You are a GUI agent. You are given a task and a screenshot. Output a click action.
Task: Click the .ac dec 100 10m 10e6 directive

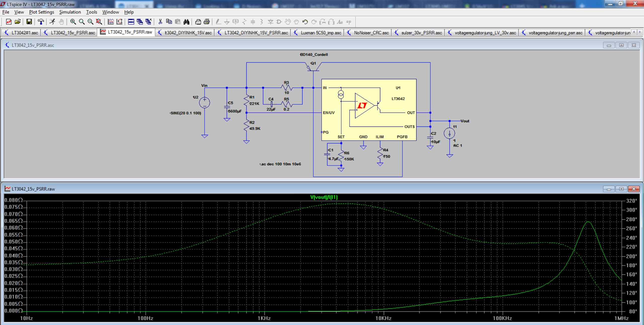pyautogui.click(x=280, y=164)
